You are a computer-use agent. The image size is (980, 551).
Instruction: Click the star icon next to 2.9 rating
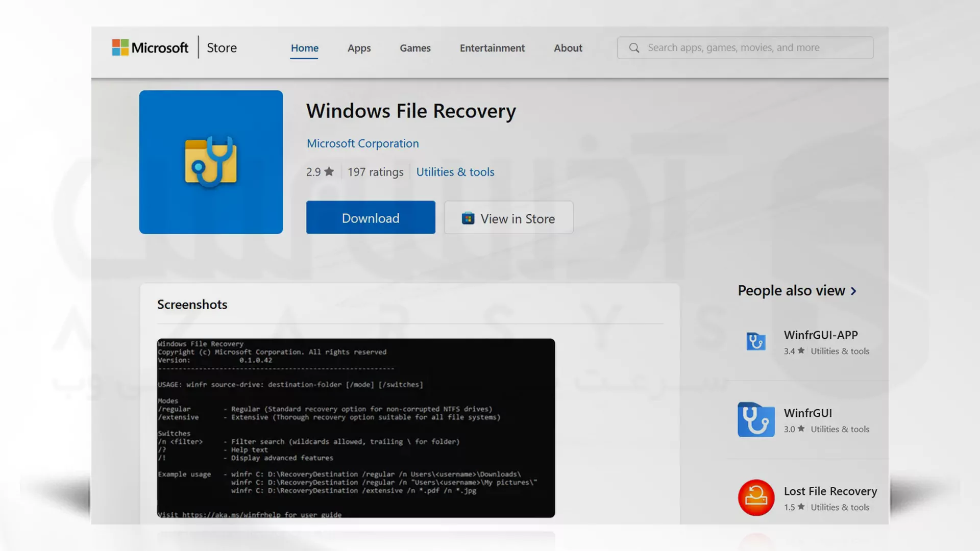pyautogui.click(x=329, y=171)
